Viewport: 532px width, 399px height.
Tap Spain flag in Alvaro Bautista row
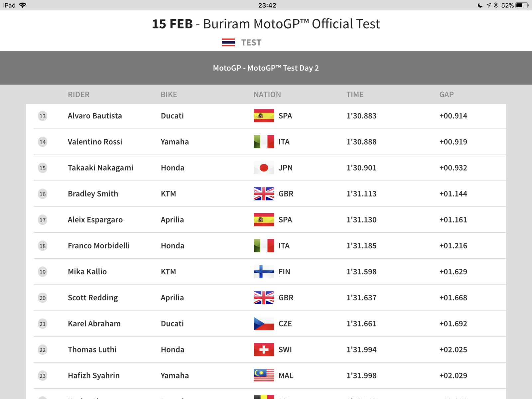click(x=264, y=116)
